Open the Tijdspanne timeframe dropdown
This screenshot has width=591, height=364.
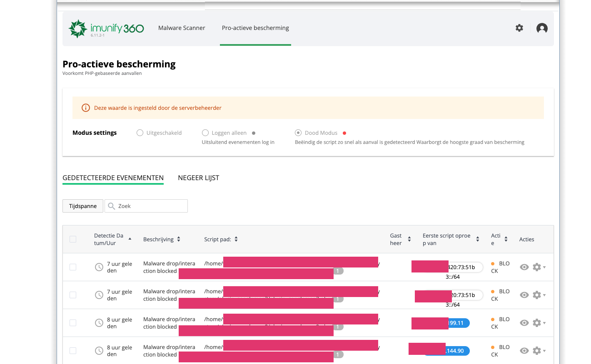pos(83,206)
